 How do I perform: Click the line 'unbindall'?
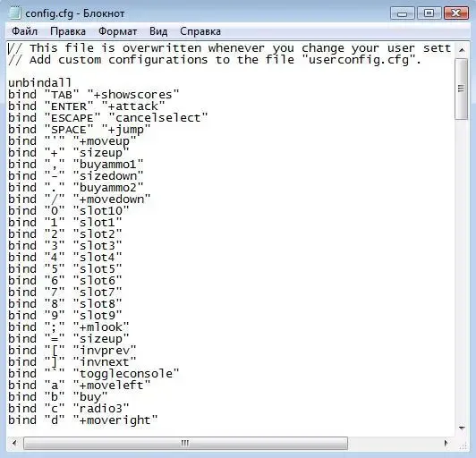point(39,82)
